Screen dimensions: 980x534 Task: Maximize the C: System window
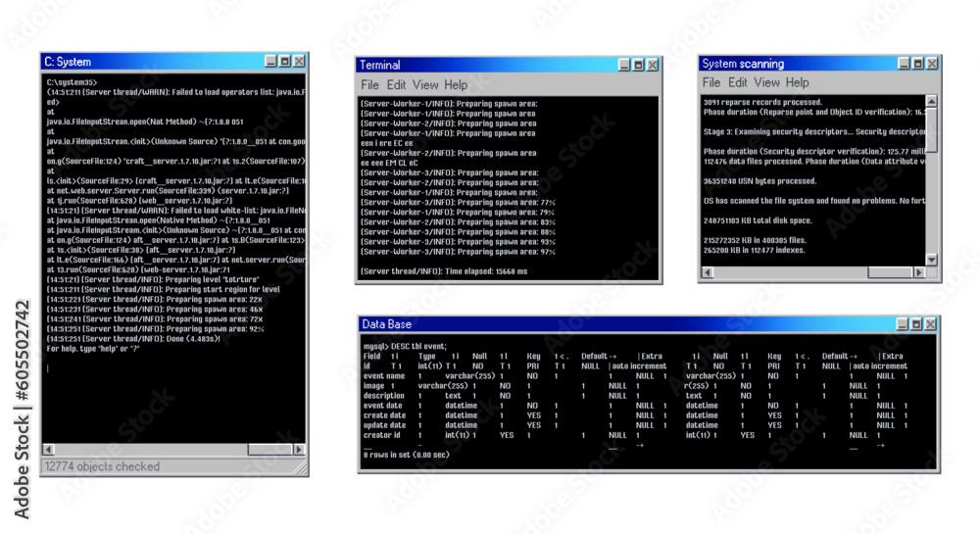[285, 61]
